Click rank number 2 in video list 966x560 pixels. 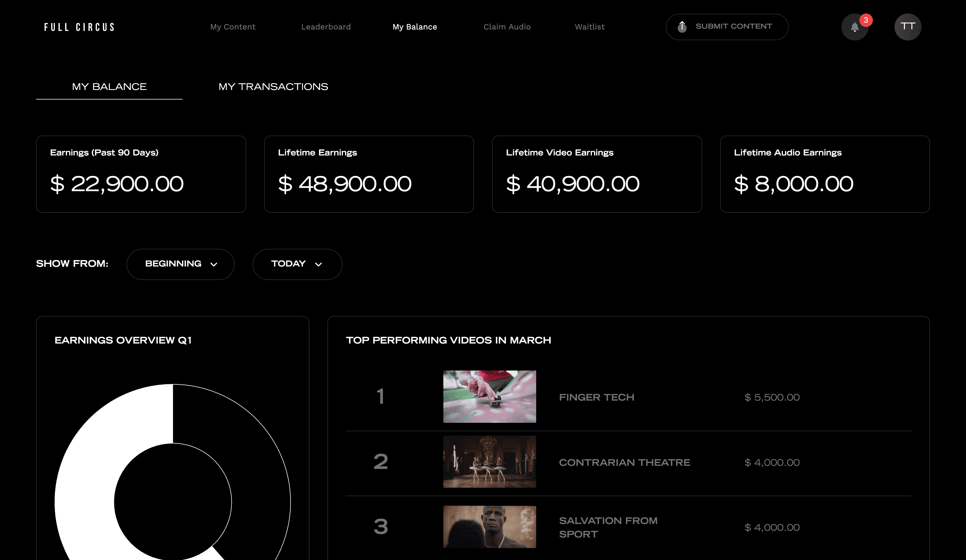point(381,461)
